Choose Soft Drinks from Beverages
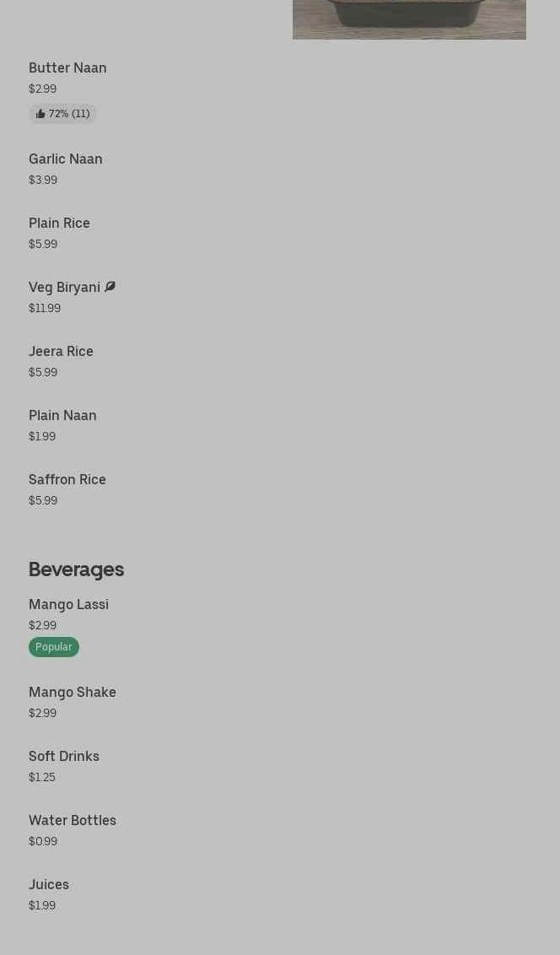This screenshot has height=955, width=560. pyautogui.click(x=64, y=756)
